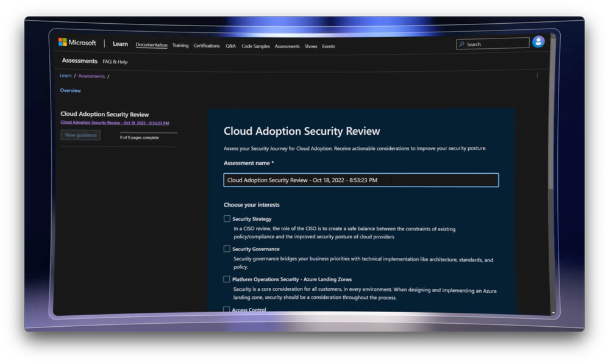Click the pages complete progress bar

pos(149,132)
